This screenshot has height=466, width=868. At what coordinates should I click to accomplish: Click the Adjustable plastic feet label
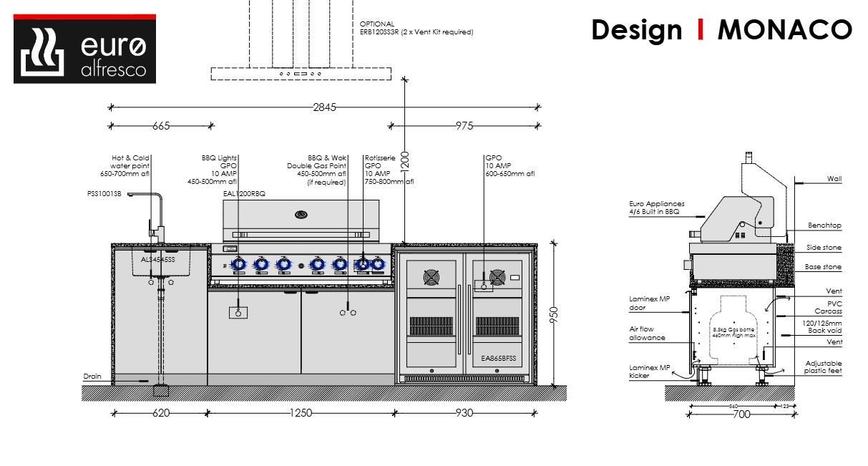coord(823,367)
